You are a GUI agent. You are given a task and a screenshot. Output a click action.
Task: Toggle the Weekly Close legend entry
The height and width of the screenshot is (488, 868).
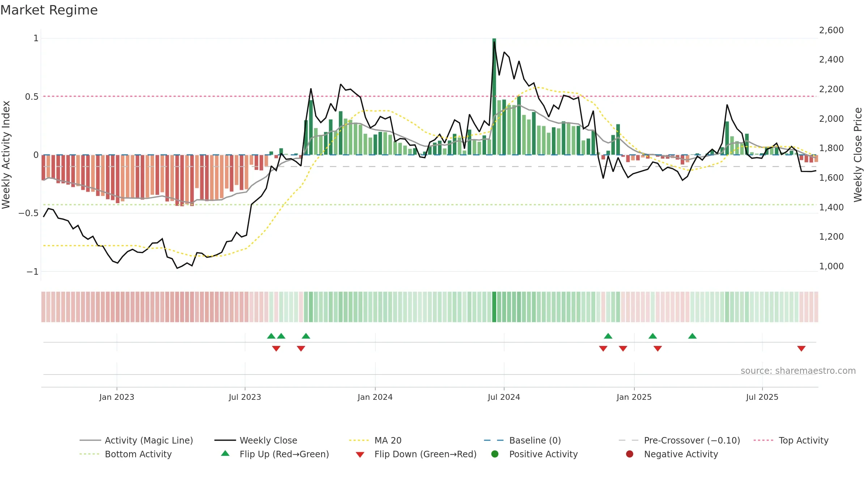(x=256, y=440)
